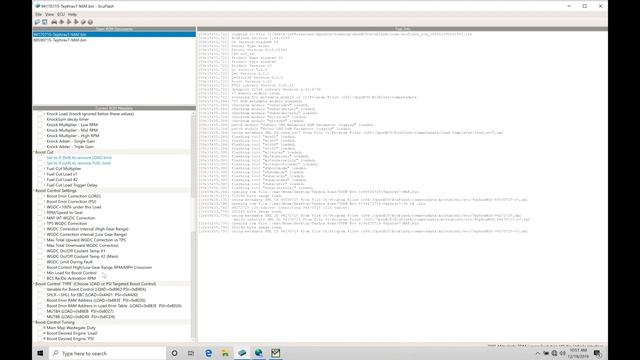The width and height of the screenshot is (640, 360).
Task: Tick the checkbox for Fuel Cut Multiplier
Action: pyautogui.click(x=40, y=169)
